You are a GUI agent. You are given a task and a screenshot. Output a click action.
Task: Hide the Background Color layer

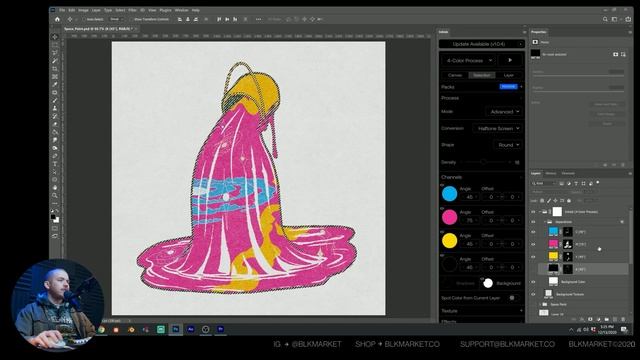533,282
